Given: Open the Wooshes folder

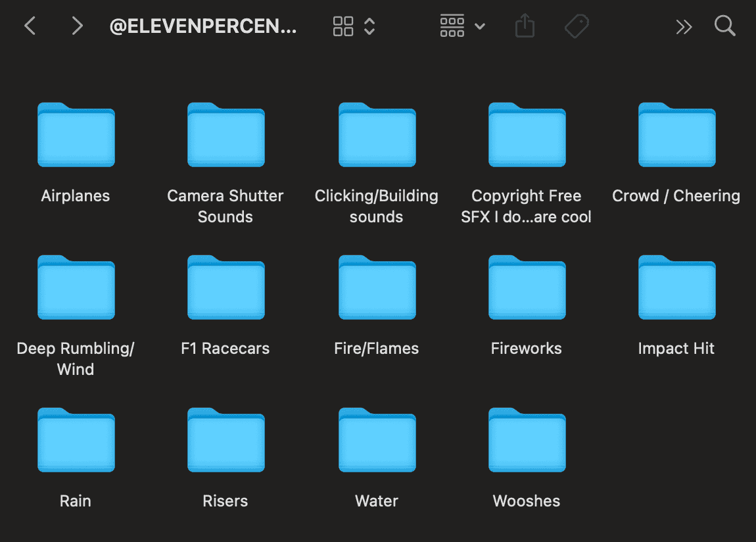Looking at the screenshot, I should point(526,441).
